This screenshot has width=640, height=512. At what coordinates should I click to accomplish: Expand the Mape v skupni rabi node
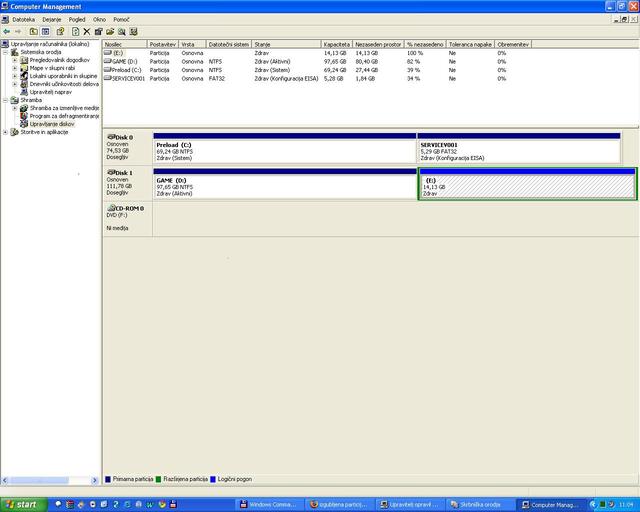15,68
